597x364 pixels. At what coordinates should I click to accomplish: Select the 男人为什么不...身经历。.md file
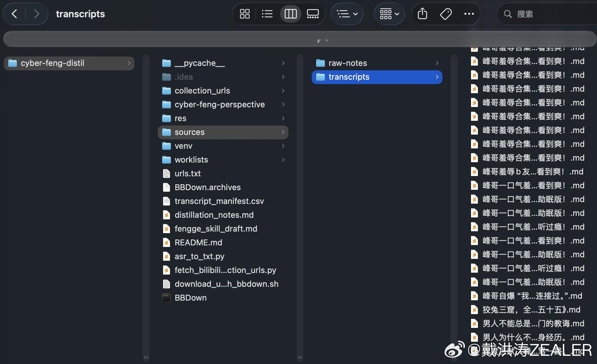click(528, 337)
